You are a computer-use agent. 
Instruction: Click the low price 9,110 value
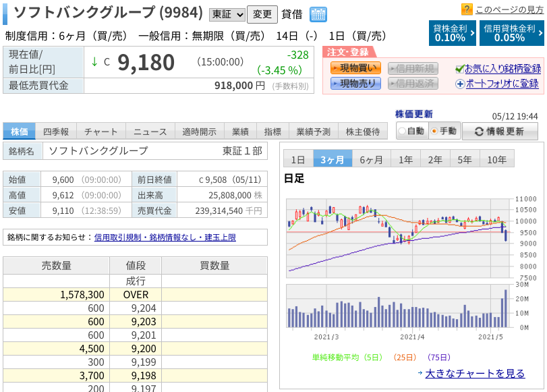(x=63, y=211)
